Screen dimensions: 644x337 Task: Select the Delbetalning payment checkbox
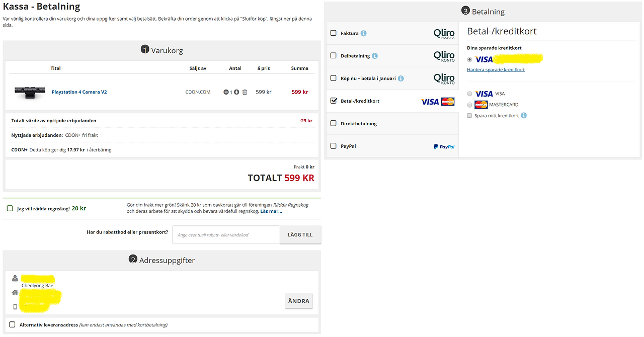(333, 56)
